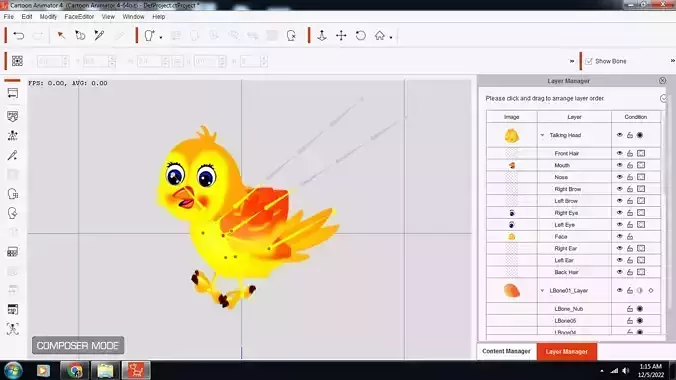Open the home view dropdown arrow
This screenshot has height=380, width=676.
[x=391, y=38]
